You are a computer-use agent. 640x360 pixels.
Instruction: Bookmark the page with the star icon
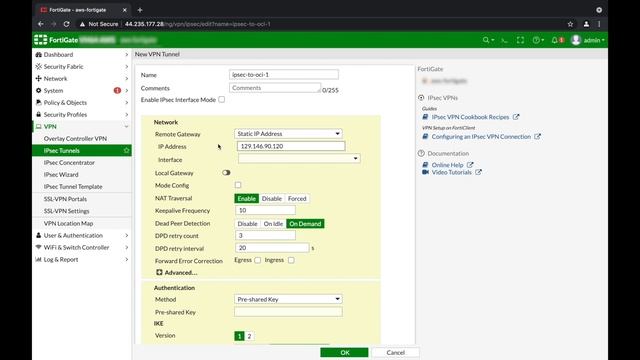tap(570, 24)
